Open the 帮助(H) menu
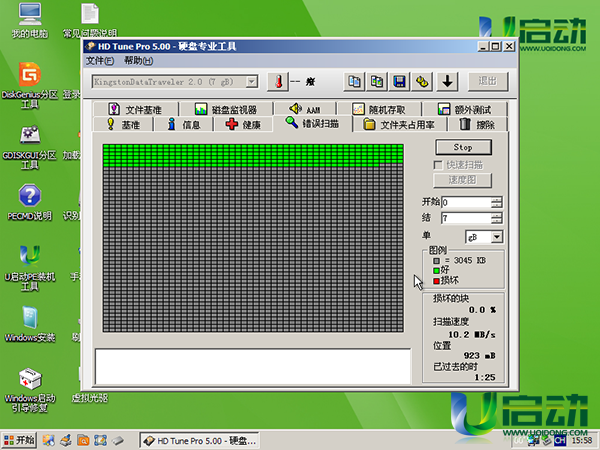 (139, 61)
